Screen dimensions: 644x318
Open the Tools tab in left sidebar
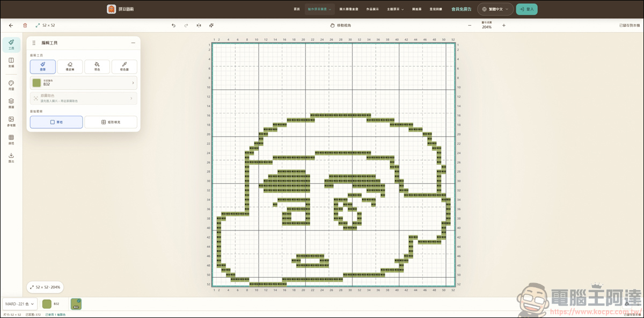tap(11, 45)
